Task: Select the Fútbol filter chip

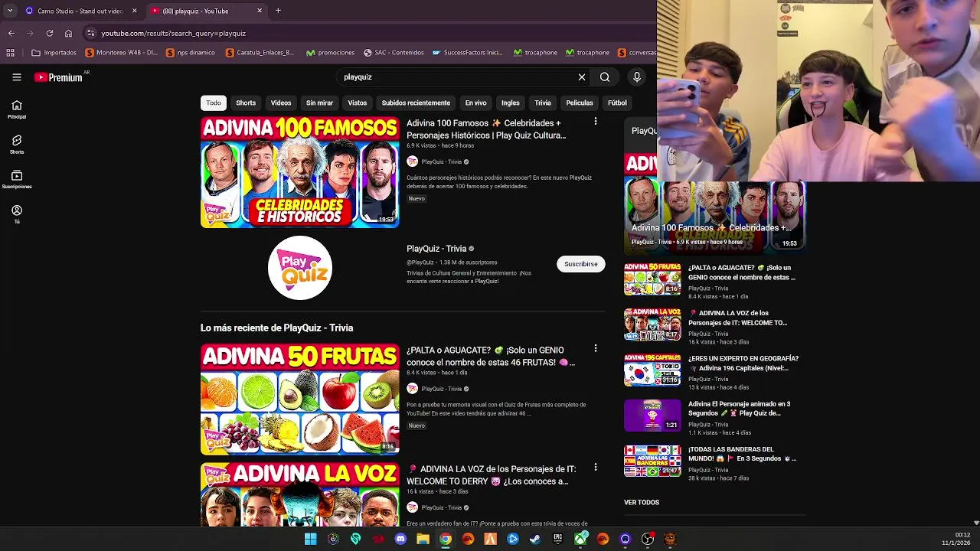Action: (x=617, y=103)
